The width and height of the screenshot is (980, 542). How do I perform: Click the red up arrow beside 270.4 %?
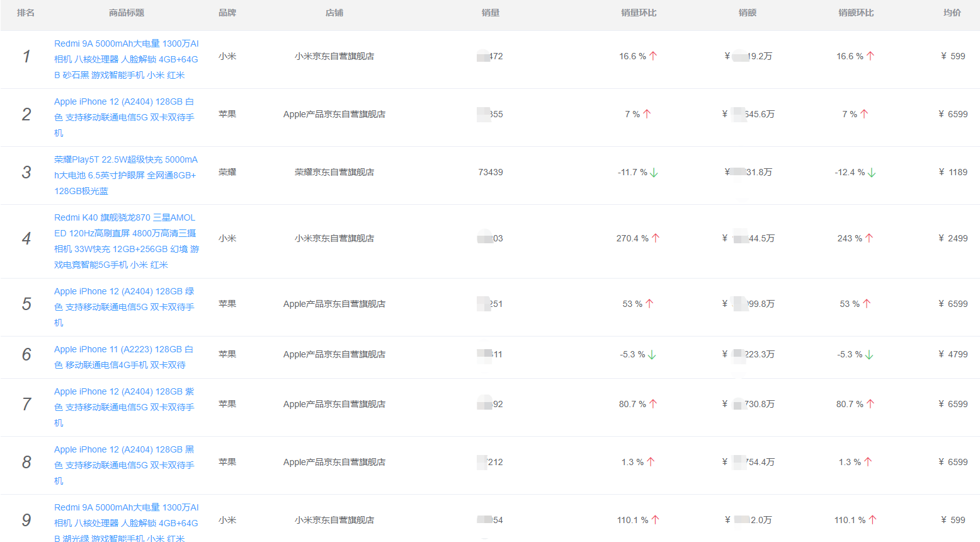click(656, 238)
